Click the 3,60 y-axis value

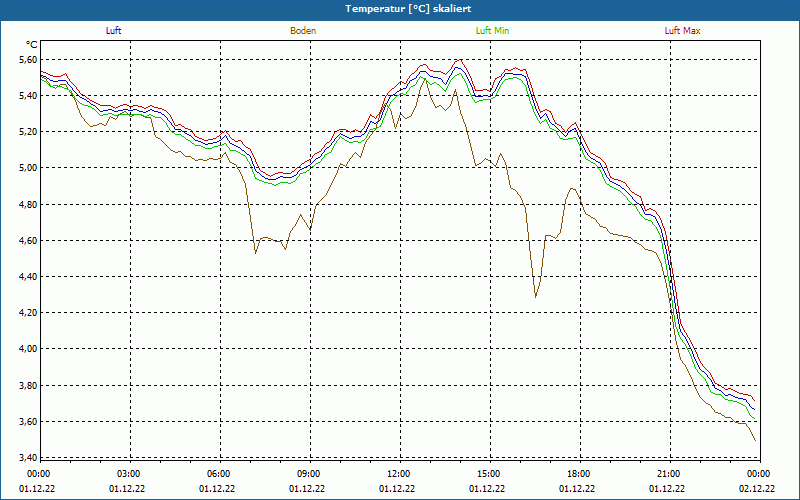pos(29,421)
